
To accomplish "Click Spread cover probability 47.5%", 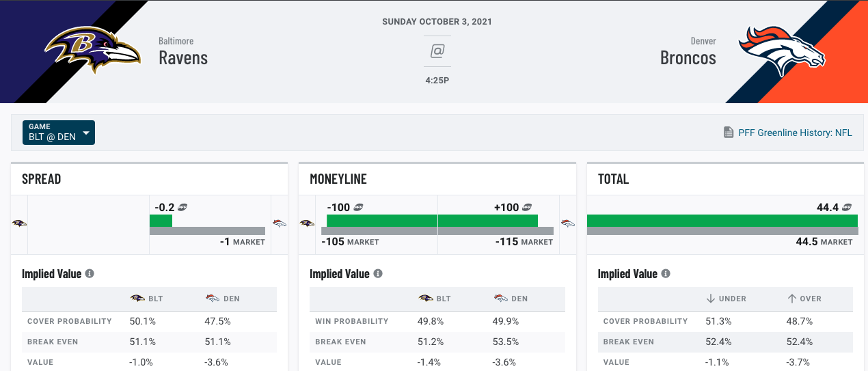I will [x=217, y=321].
